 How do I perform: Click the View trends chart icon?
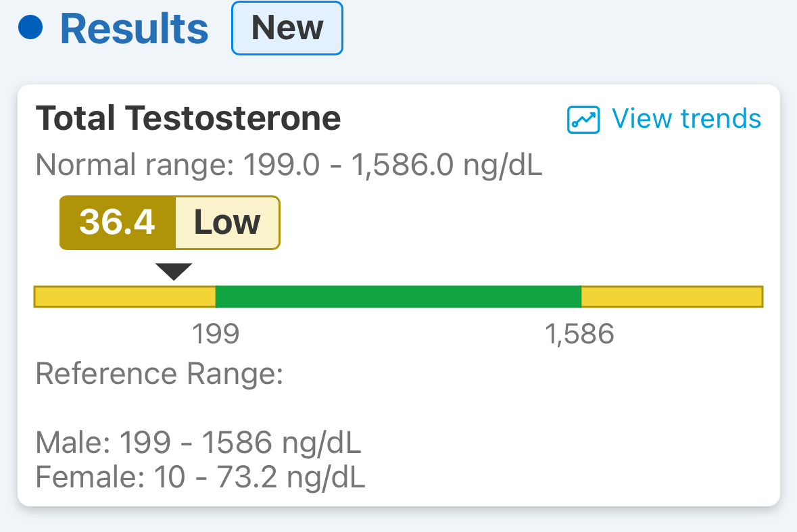pos(583,120)
